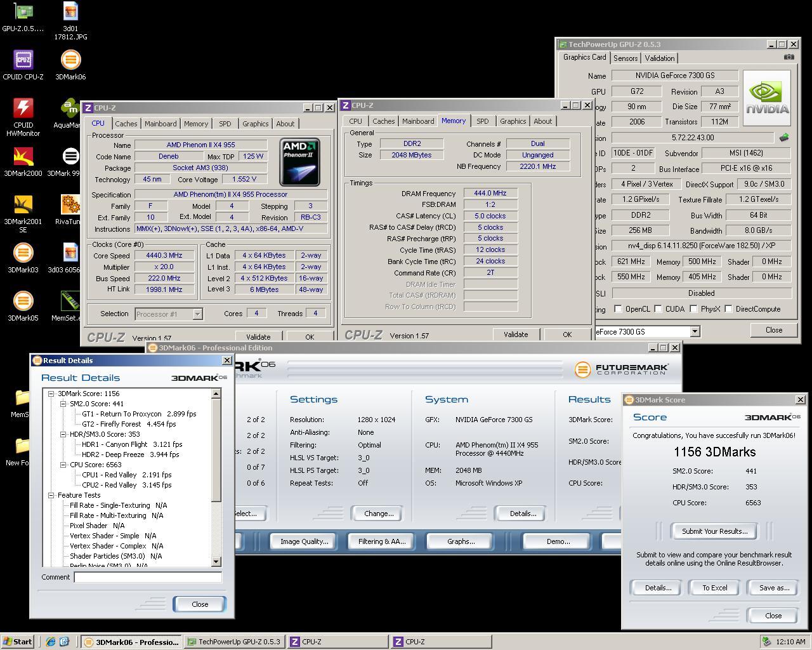Image resolution: width=812 pixels, height=650 pixels.
Task: Launch the 3DMark2000 desktop shortcut
Action: tap(23, 156)
